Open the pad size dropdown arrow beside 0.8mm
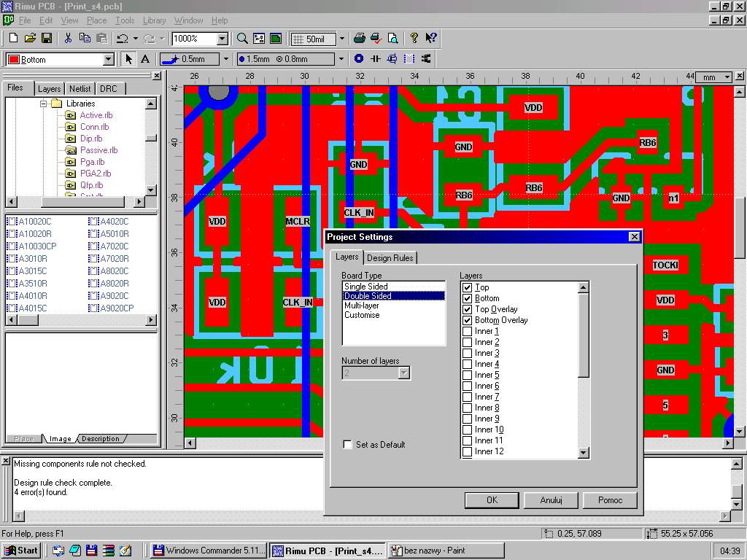 click(x=341, y=60)
